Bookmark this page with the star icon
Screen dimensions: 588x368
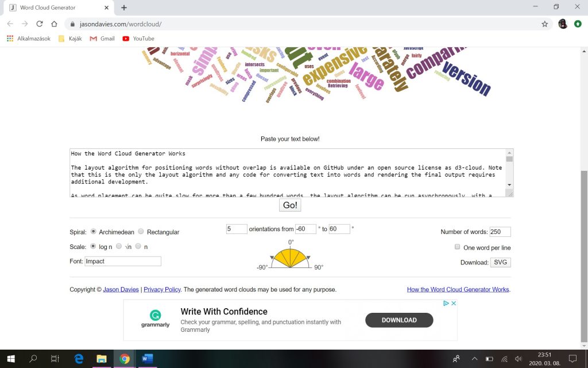coord(544,24)
